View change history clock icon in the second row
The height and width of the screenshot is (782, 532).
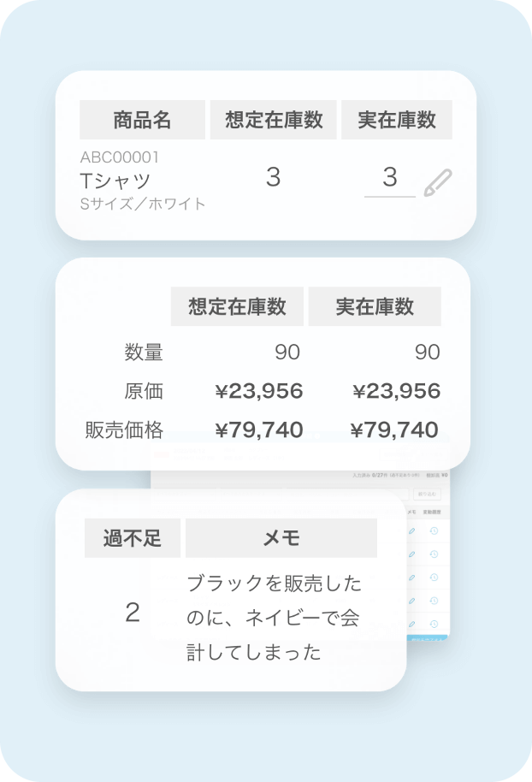[x=434, y=553]
